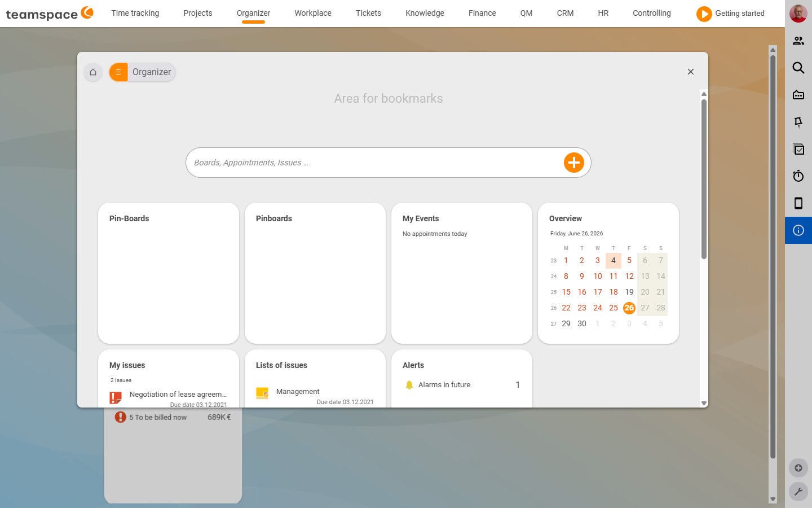Open the Lists of issues card heading
The image size is (812, 508).
281,365
